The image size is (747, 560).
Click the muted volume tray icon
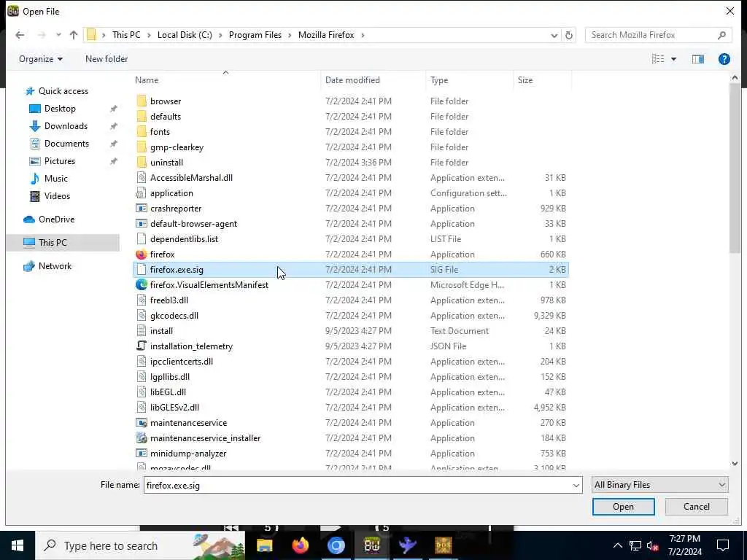coord(652,545)
